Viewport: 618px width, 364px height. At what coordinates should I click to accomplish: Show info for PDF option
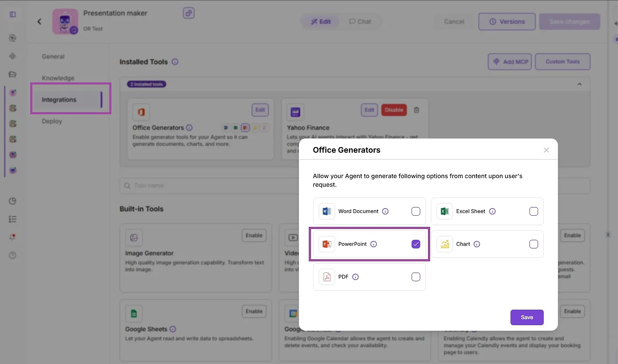[355, 277]
